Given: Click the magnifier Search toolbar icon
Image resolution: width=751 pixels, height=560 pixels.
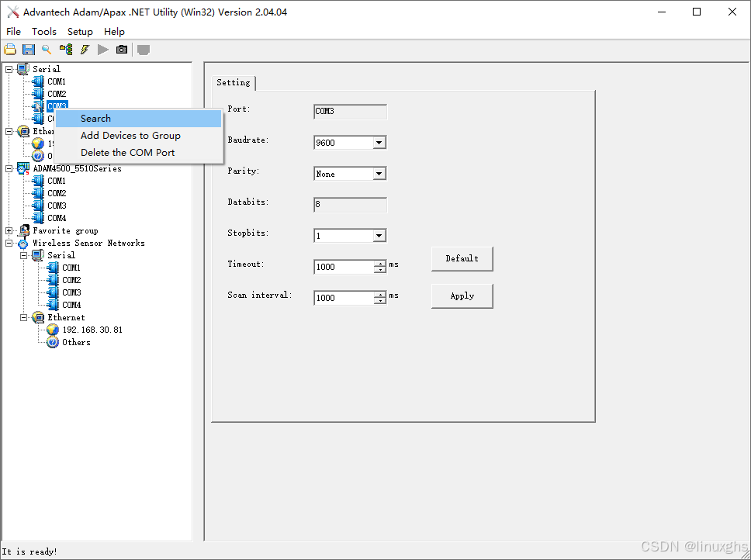Looking at the screenshot, I should [x=47, y=50].
